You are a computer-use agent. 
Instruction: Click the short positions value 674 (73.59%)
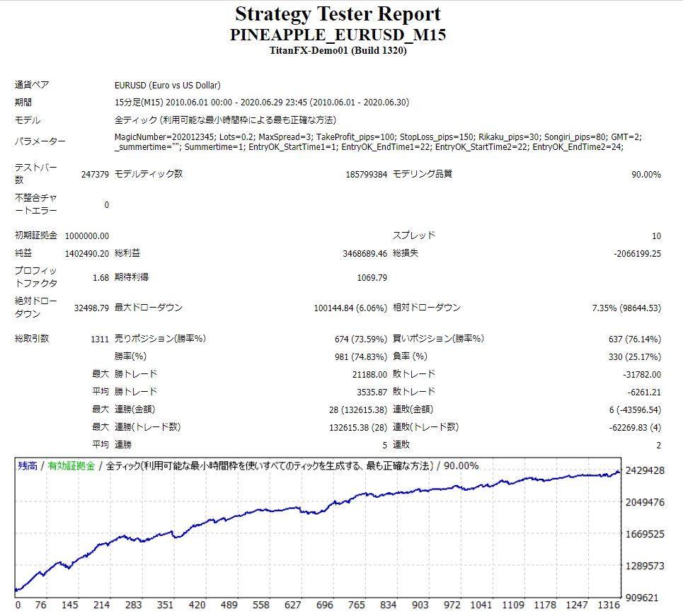(x=361, y=339)
